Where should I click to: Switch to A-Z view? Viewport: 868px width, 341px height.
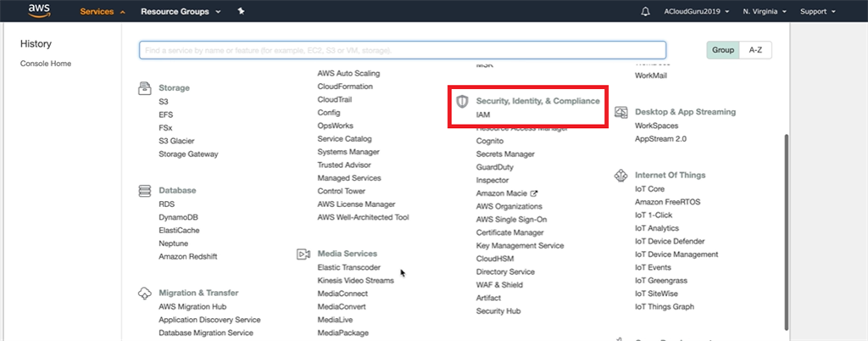pyautogui.click(x=755, y=50)
